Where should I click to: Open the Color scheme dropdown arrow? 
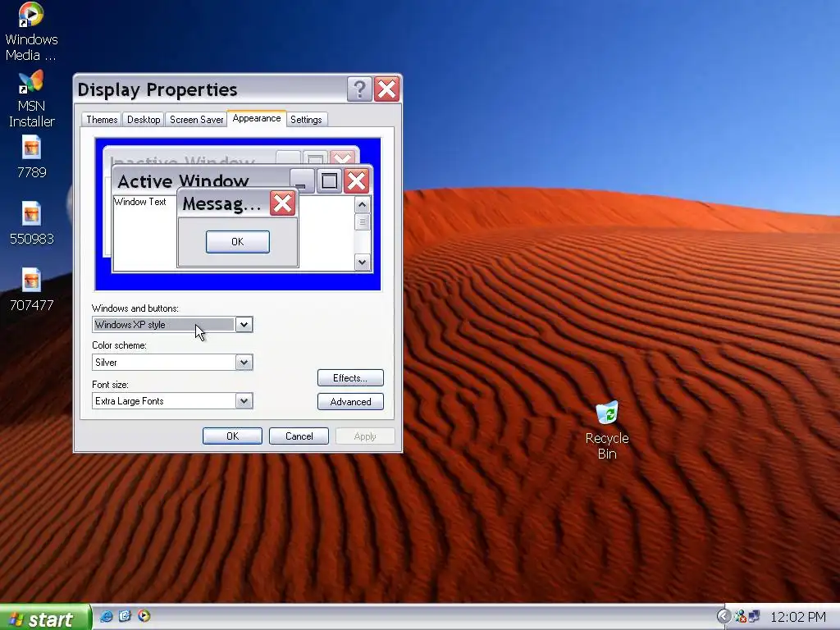pos(244,363)
